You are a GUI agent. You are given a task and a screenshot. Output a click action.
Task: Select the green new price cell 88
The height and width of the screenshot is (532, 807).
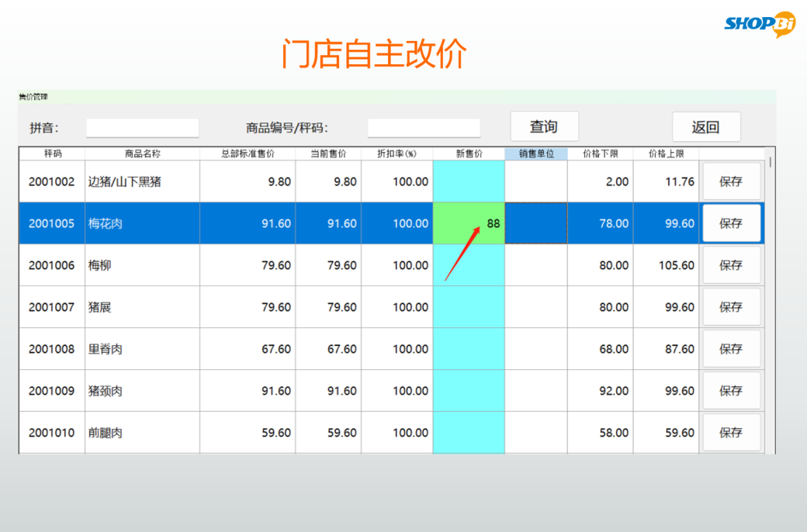(469, 223)
